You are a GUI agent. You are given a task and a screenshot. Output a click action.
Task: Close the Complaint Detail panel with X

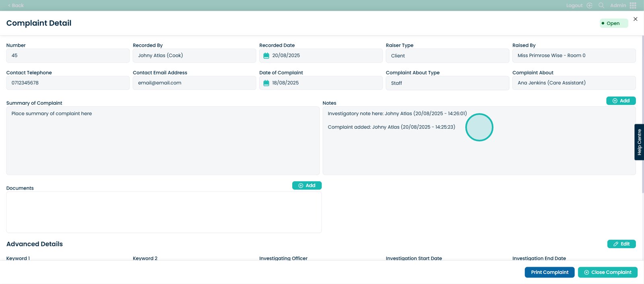click(x=636, y=19)
